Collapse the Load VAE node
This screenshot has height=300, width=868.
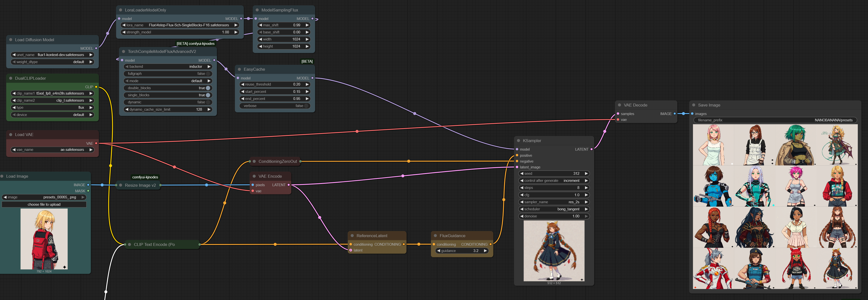coord(11,135)
